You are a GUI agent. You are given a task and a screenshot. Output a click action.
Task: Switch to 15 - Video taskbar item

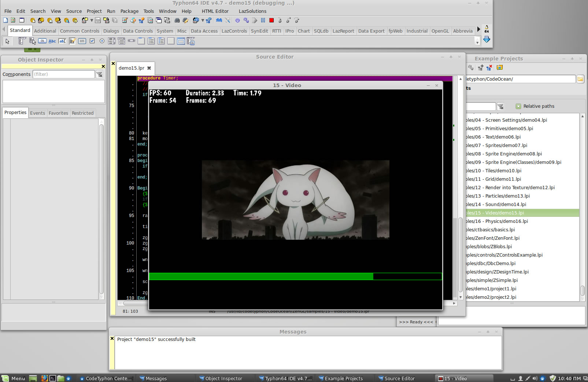463,378
